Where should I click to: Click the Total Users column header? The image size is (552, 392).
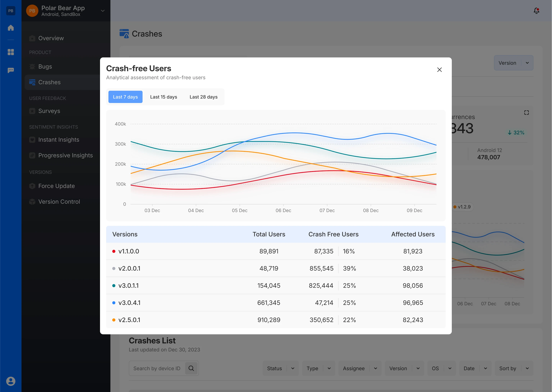point(269,234)
